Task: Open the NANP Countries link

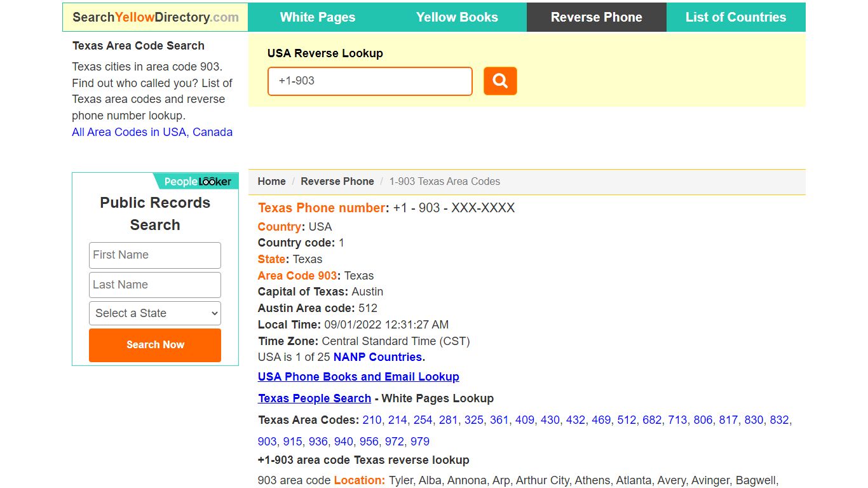Action: tap(377, 357)
